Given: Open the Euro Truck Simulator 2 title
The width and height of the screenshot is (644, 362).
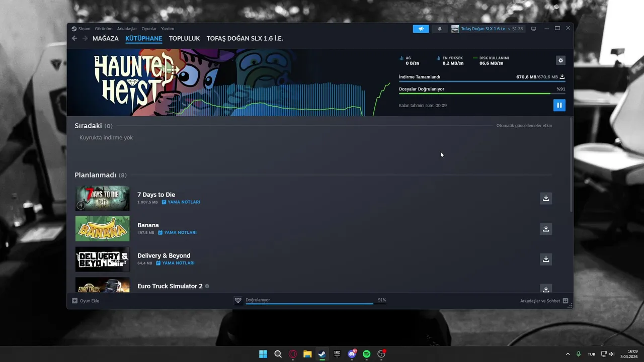Looking at the screenshot, I should [x=170, y=286].
